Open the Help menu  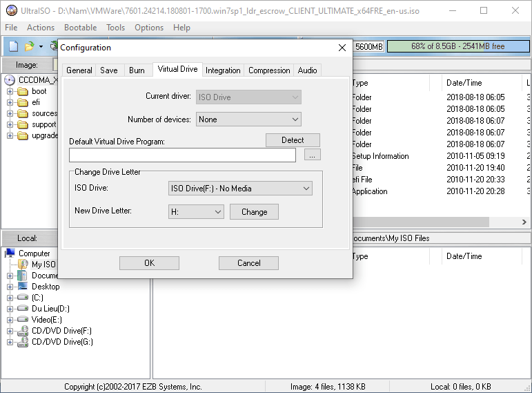tap(181, 28)
